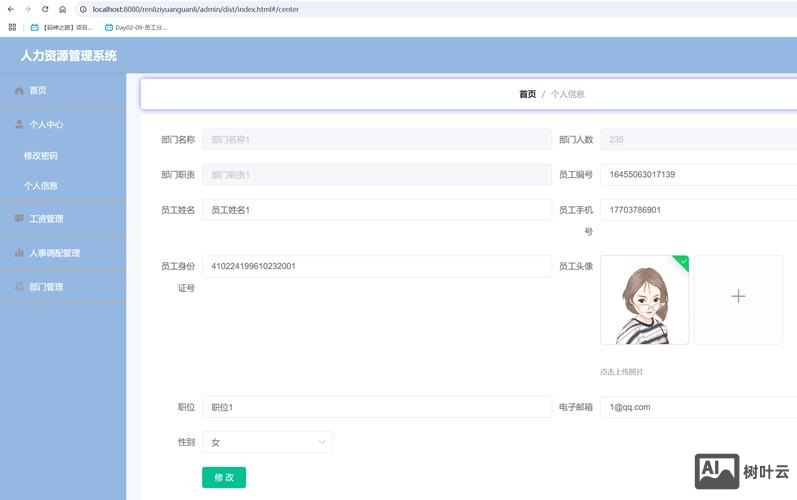The width and height of the screenshot is (797, 500).
Task: Focus the 员工姓名 input field
Action: [x=377, y=210]
